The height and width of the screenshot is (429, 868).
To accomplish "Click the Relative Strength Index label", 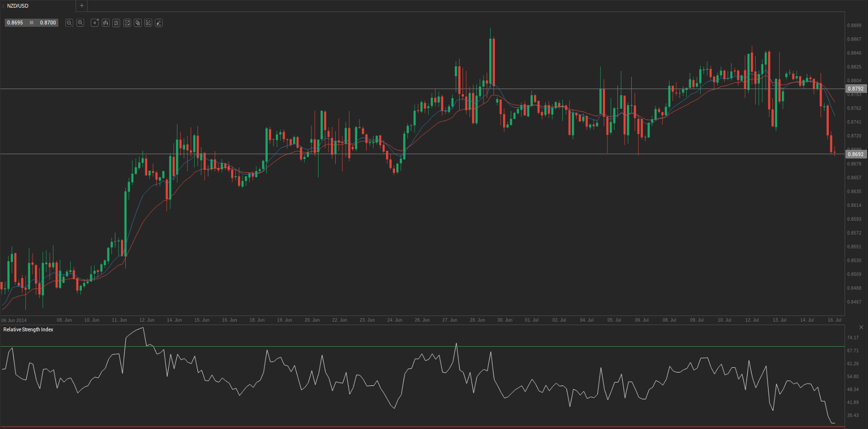I will pyautogui.click(x=28, y=330).
